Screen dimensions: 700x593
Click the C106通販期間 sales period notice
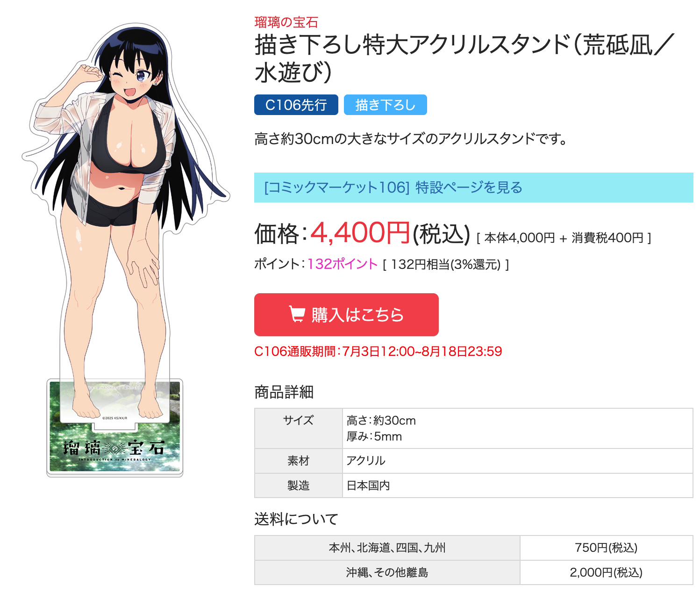[x=378, y=351]
